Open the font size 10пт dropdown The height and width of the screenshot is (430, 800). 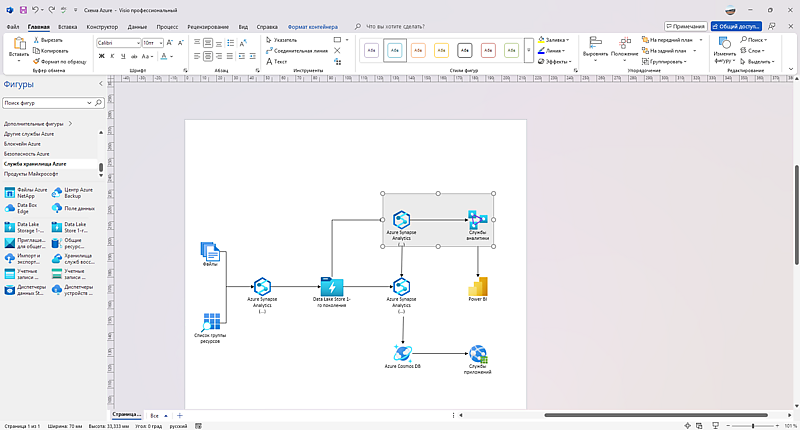(161, 43)
